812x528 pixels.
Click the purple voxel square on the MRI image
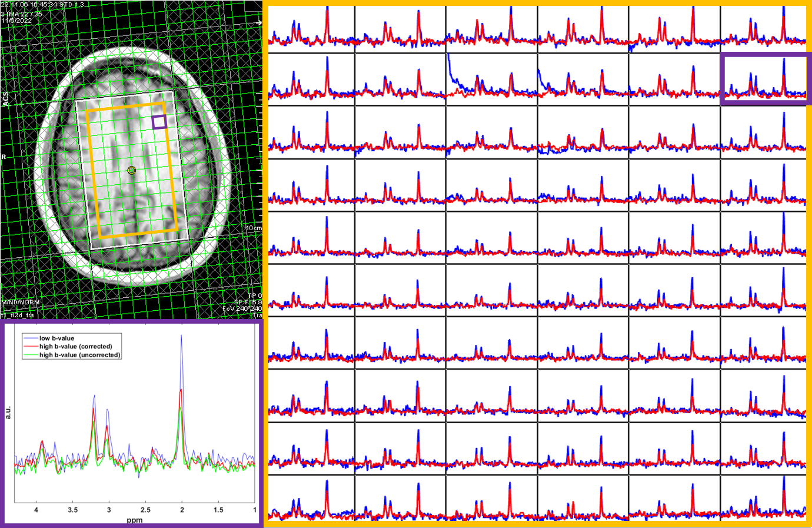(159, 122)
